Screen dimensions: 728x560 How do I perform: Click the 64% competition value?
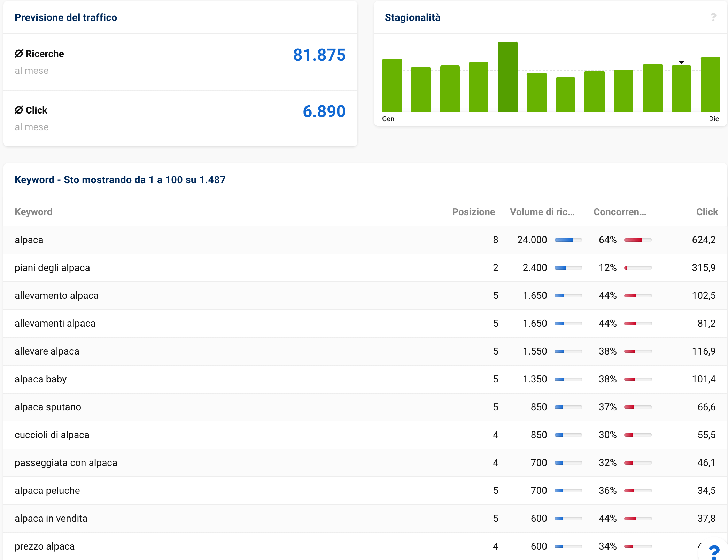click(607, 240)
